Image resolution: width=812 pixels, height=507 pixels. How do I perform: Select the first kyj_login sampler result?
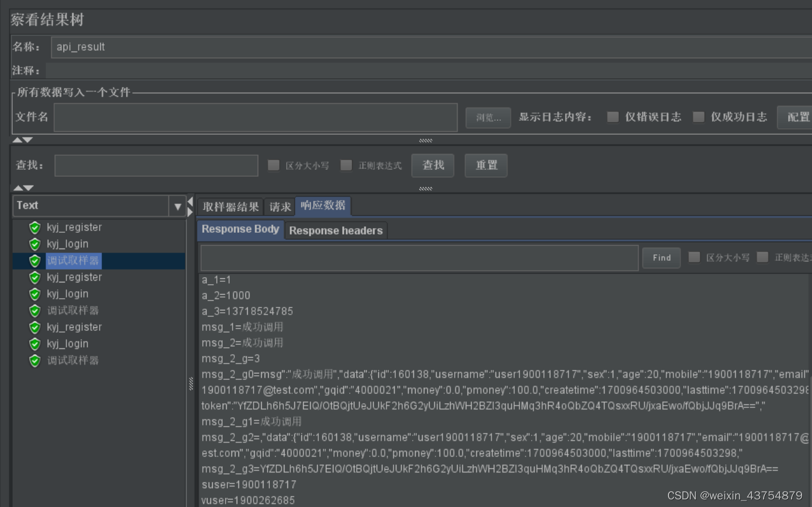tap(68, 244)
